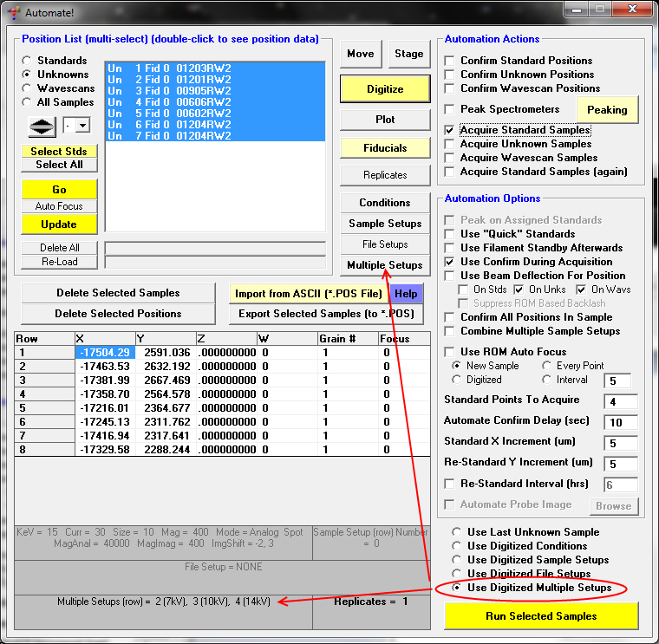659x644 pixels.
Task: Click the X cell in row 1
Action: (x=105, y=353)
